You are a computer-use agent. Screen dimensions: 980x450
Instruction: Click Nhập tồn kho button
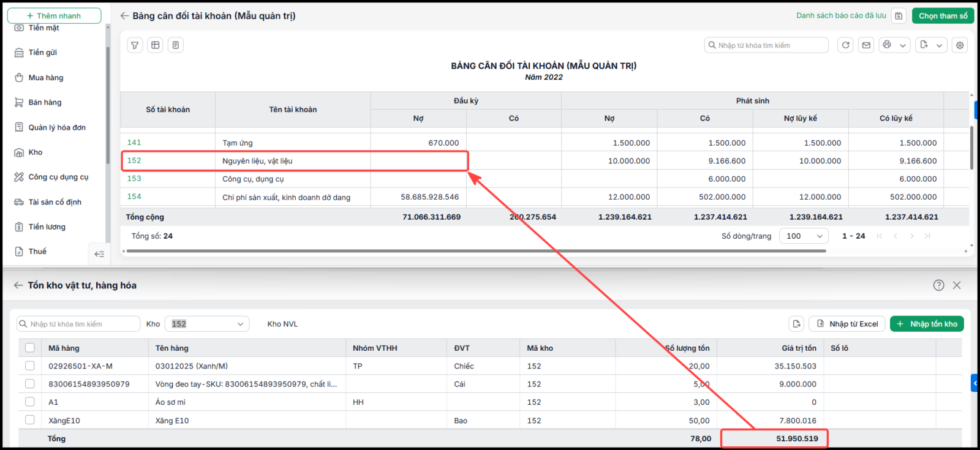click(927, 324)
